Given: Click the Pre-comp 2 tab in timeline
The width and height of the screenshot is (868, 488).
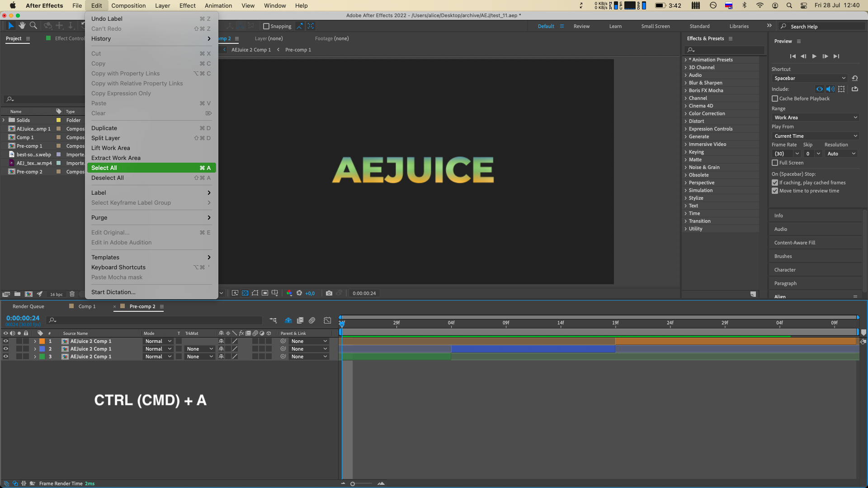Looking at the screenshot, I should (142, 305).
